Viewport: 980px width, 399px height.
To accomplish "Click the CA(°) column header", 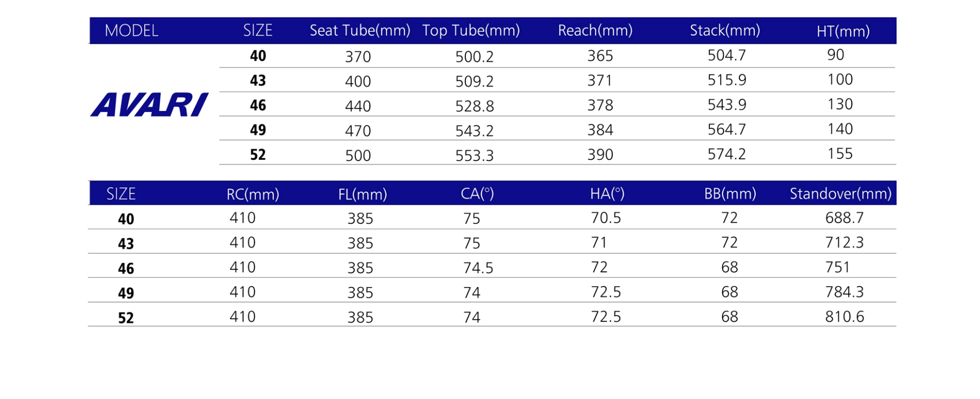I will click(477, 194).
